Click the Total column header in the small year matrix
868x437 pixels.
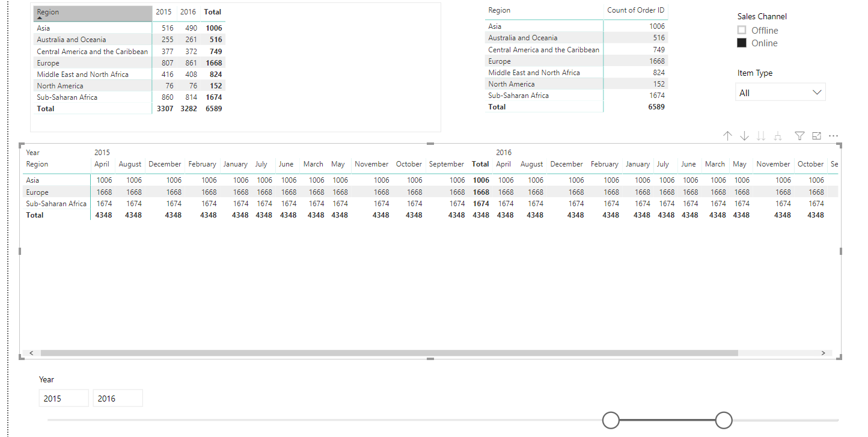212,12
